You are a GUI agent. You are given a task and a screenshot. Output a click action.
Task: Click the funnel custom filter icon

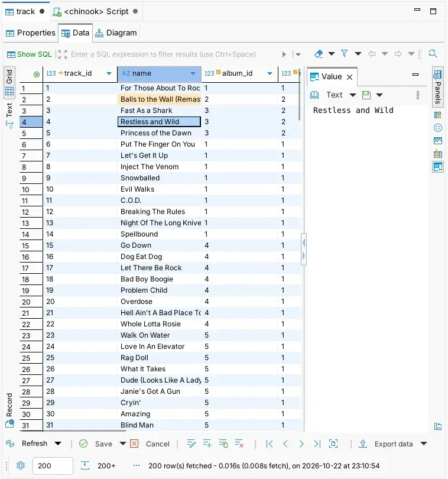coord(344,54)
